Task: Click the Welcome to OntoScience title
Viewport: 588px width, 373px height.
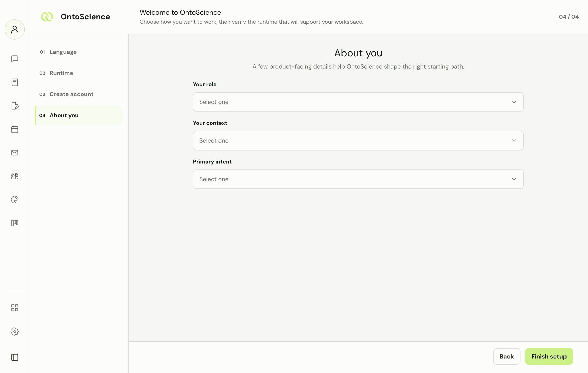Action: coord(180,12)
